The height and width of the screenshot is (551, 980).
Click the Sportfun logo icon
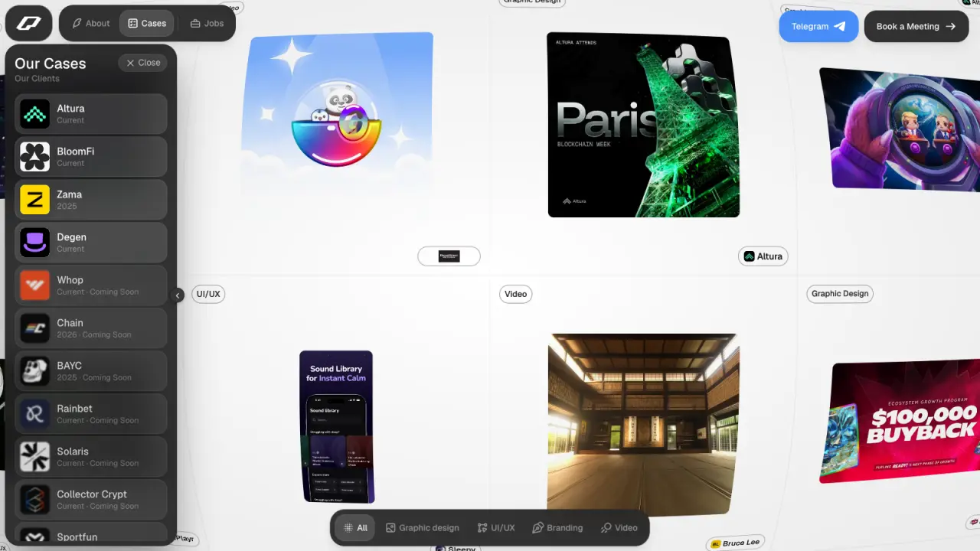(34, 536)
